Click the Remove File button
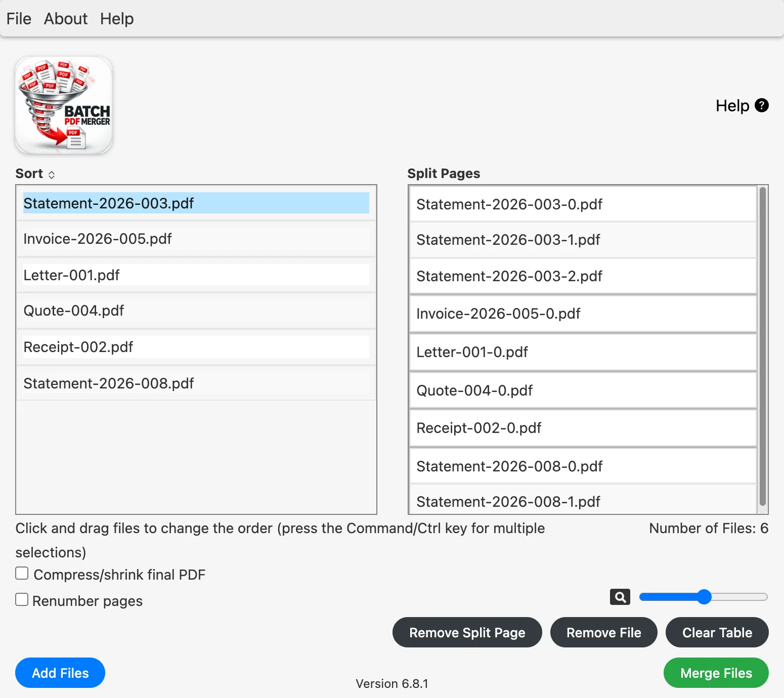Screen dimensions: 784x698 click(604, 632)
